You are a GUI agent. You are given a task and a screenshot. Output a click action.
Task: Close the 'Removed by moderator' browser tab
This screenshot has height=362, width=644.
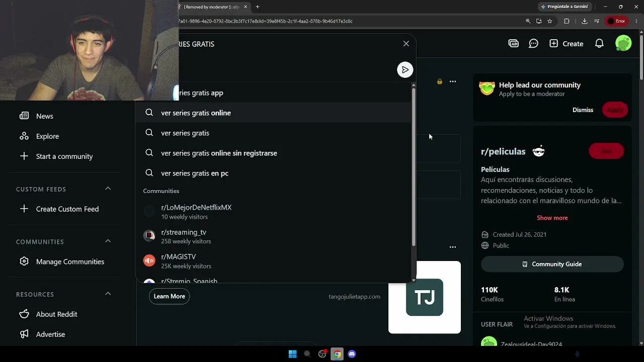(246, 7)
